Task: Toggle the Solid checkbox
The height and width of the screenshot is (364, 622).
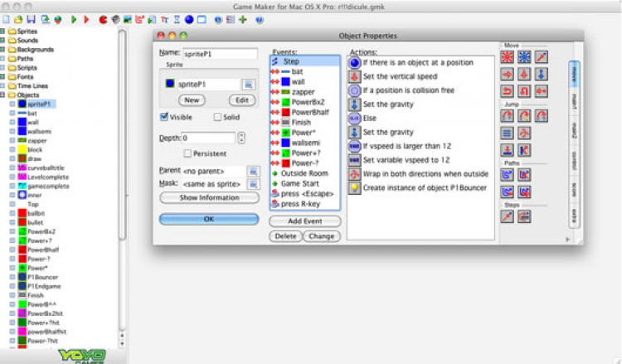Action: [x=217, y=117]
